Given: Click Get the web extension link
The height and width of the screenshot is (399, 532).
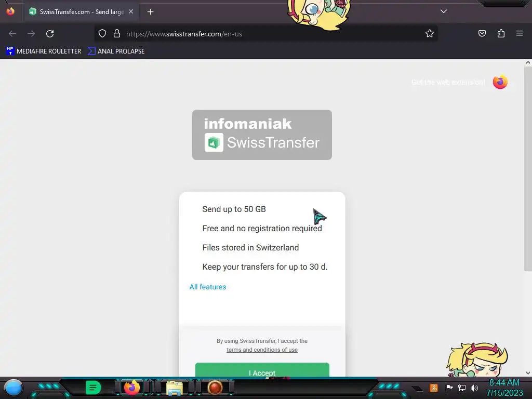Looking at the screenshot, I should tap(448, 82).
